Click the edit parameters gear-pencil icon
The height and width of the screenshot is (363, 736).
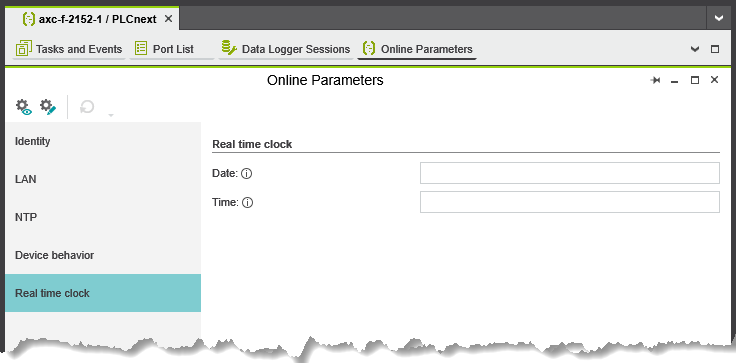[x=48, y=108]
